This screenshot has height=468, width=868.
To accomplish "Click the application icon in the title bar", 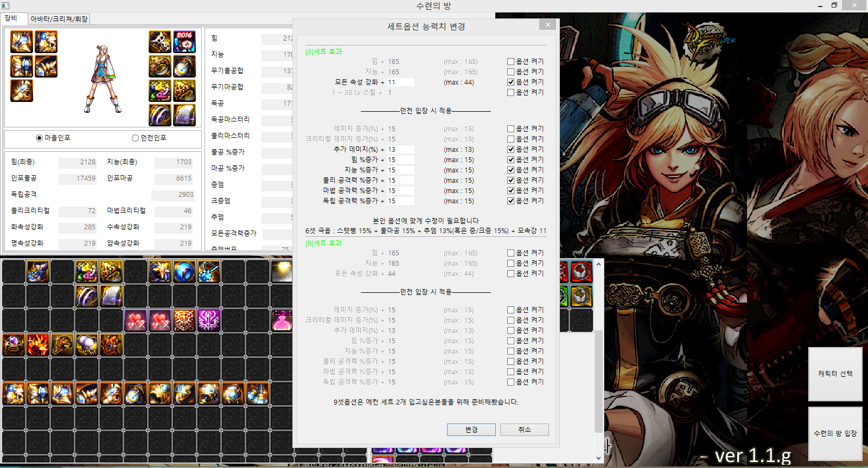I will [x=5, y=5].
